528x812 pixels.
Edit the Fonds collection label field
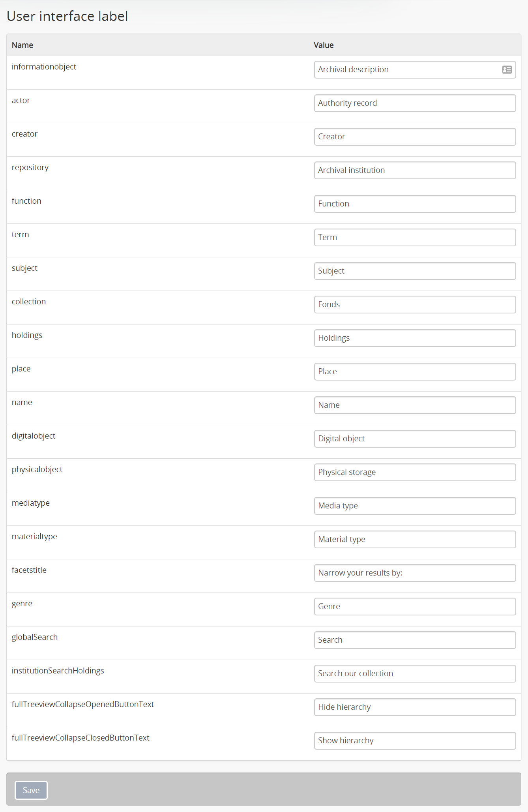(x=414, y=304)
